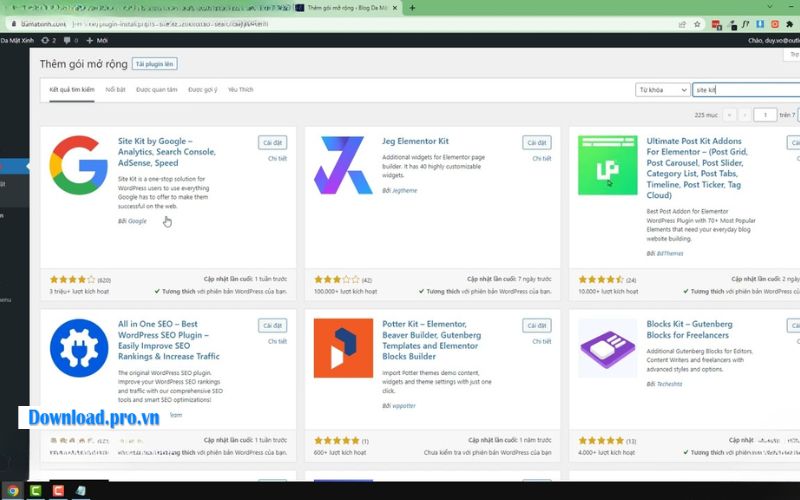Select the Kết quả tìm kiếm tab
800x500 pixels.
[x=72, y=90]
